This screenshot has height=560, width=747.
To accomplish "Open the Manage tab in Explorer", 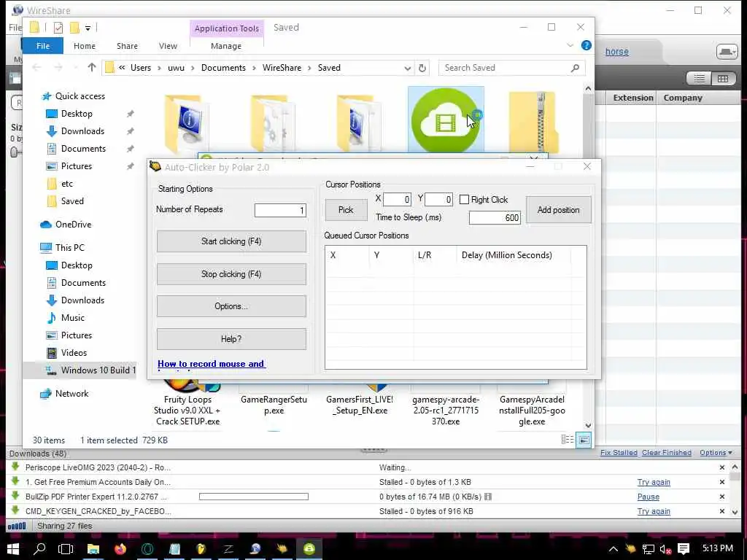I will [226, 46].
